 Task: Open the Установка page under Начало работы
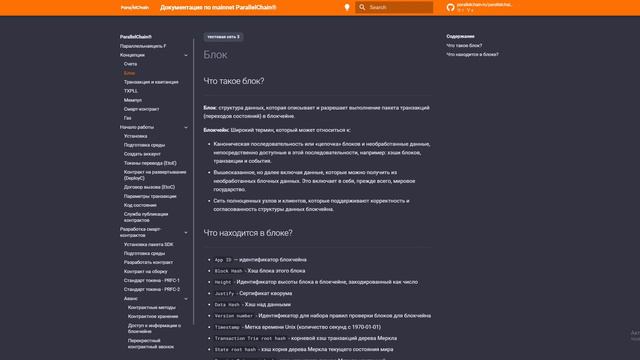click(x=136, y=136)
